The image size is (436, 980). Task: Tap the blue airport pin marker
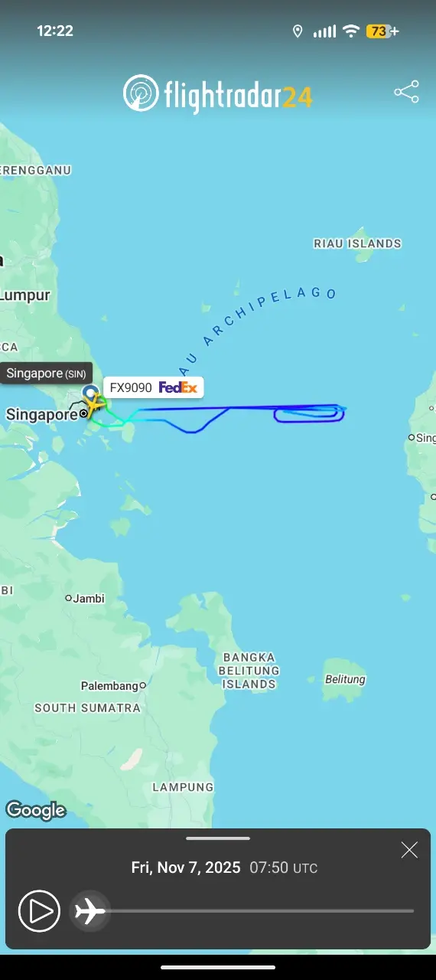tap(90, 394)
